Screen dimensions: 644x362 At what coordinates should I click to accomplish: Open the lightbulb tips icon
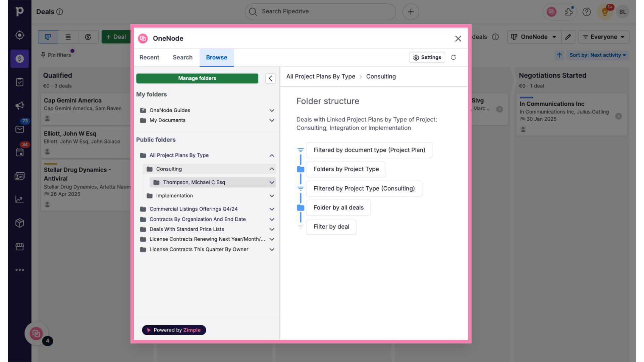pos(605,12)
